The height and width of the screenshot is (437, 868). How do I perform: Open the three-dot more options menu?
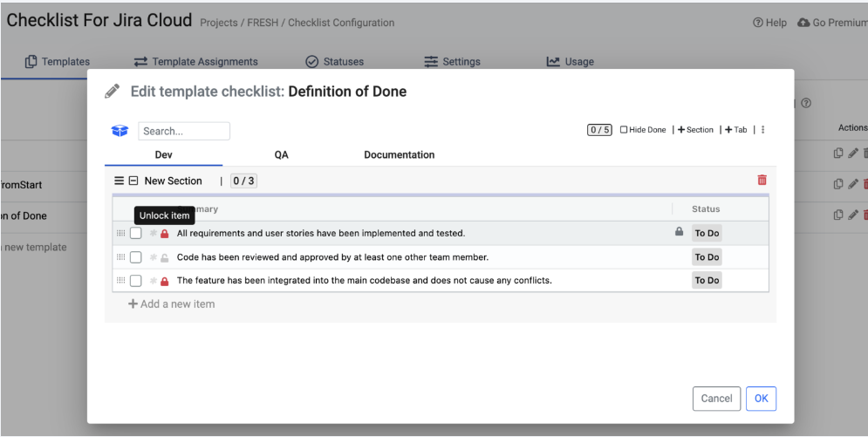click(763, 130)
